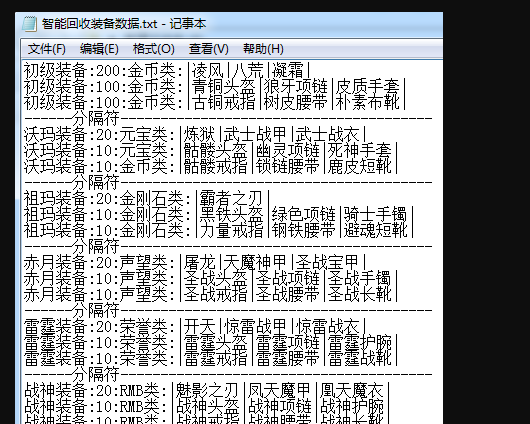Click the text 绿色项链
This screenshot has height=424, width=530.
pyautogui.click(x=304, y=214)
